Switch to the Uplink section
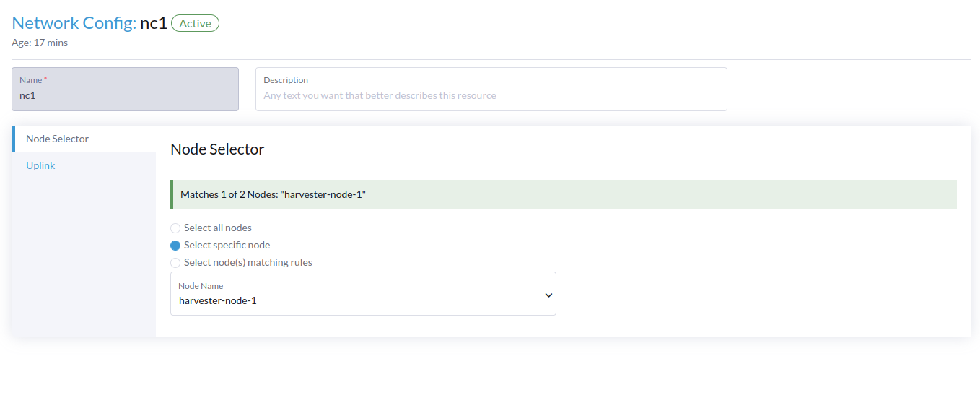This screenshot has width=980, height=416. click(40, 165)
